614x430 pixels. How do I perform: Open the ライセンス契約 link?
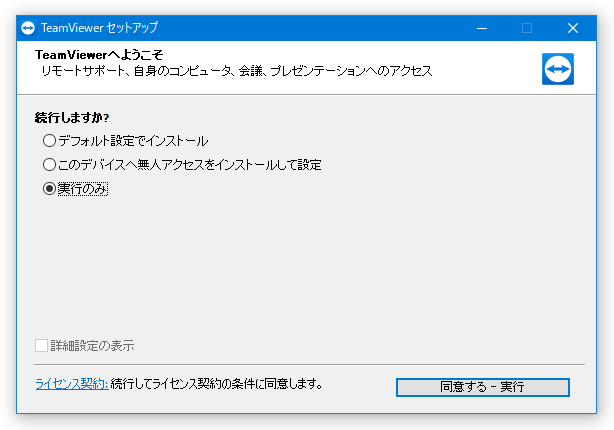(x=72, y=384)
